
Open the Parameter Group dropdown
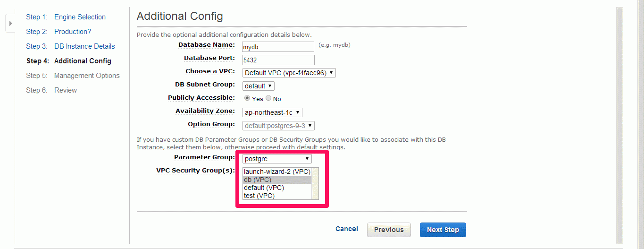click(277, 159)
